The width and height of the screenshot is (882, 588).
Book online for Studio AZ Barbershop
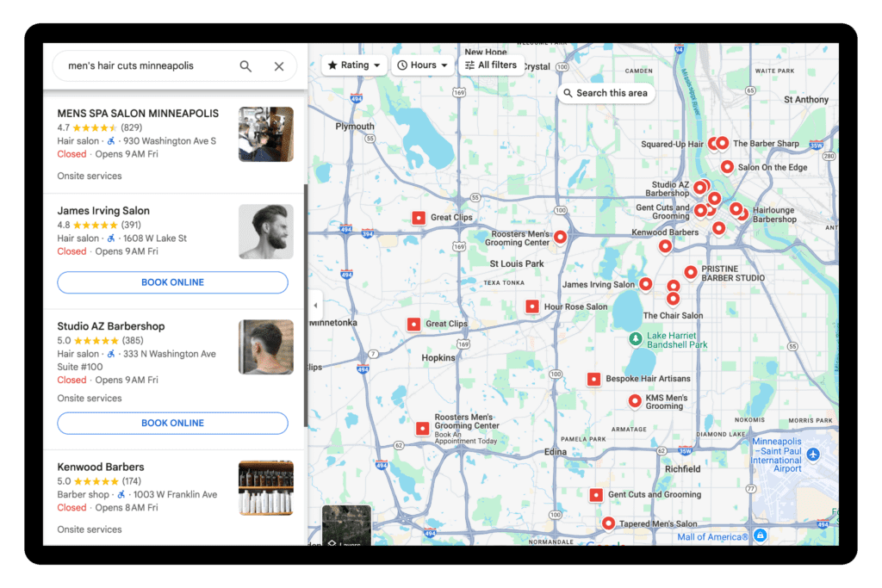[172, 423]
